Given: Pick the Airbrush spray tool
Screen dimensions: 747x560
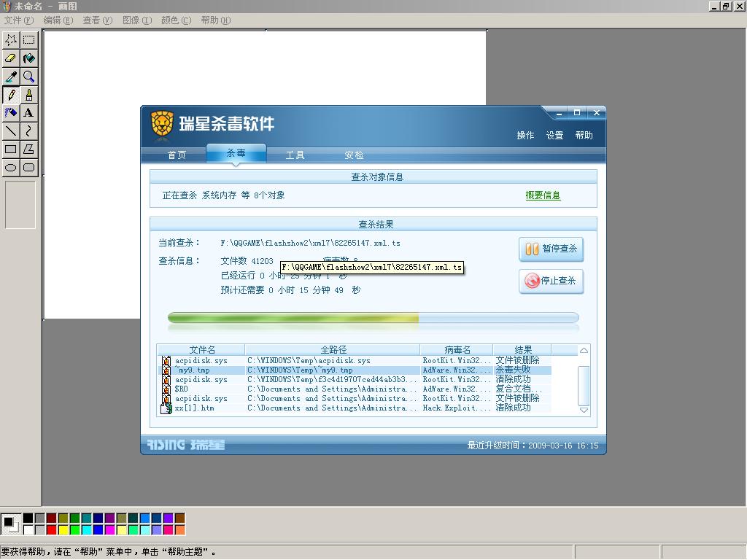Looking at the screenshot, I should tap(11, 113).
